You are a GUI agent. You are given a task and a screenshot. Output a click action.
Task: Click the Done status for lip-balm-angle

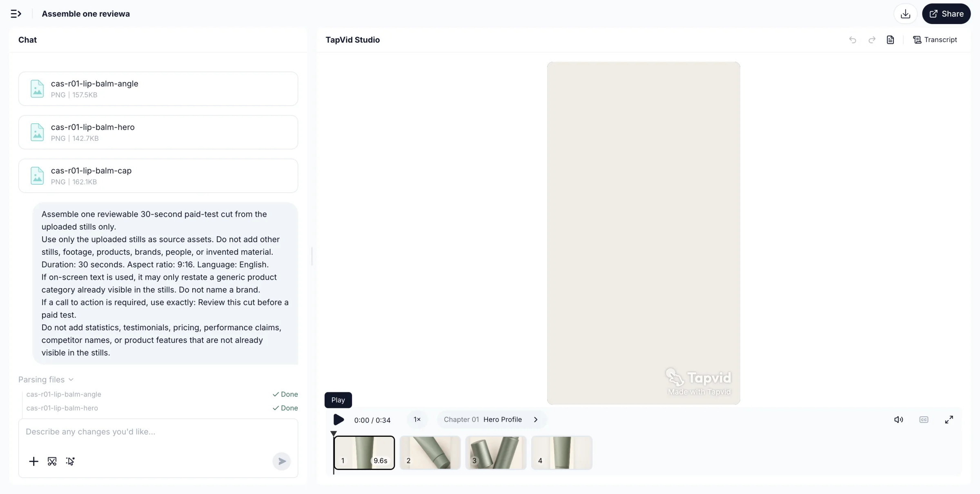point(285,394)
